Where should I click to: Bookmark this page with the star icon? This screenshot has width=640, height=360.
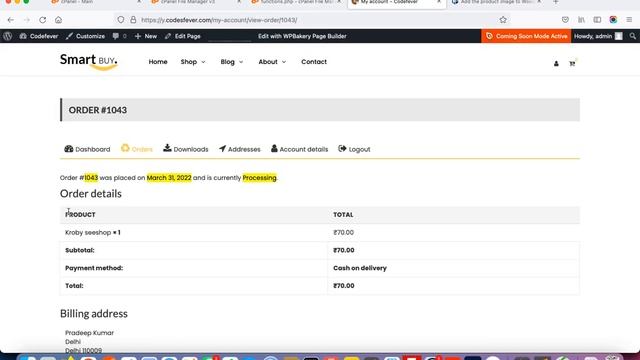pyautogui.click(x=503, y=20)
